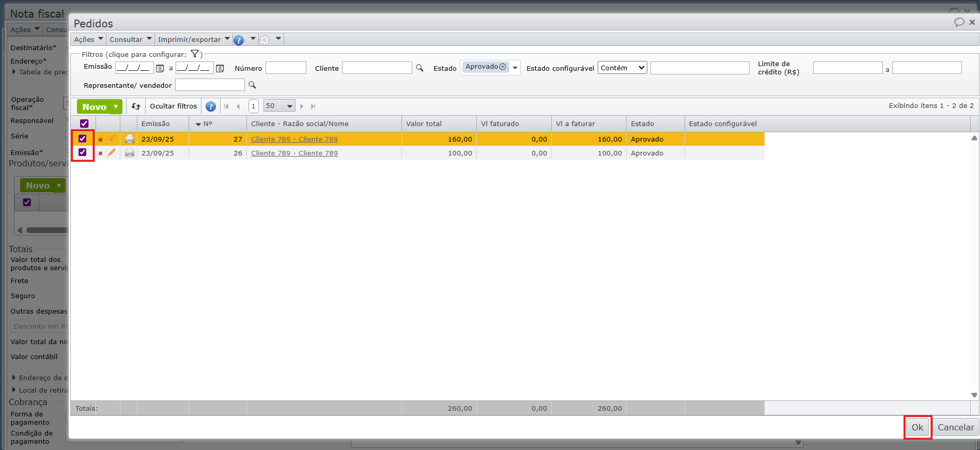Click the Ok button
The image size is (980, 450).
tap(917, 427)
